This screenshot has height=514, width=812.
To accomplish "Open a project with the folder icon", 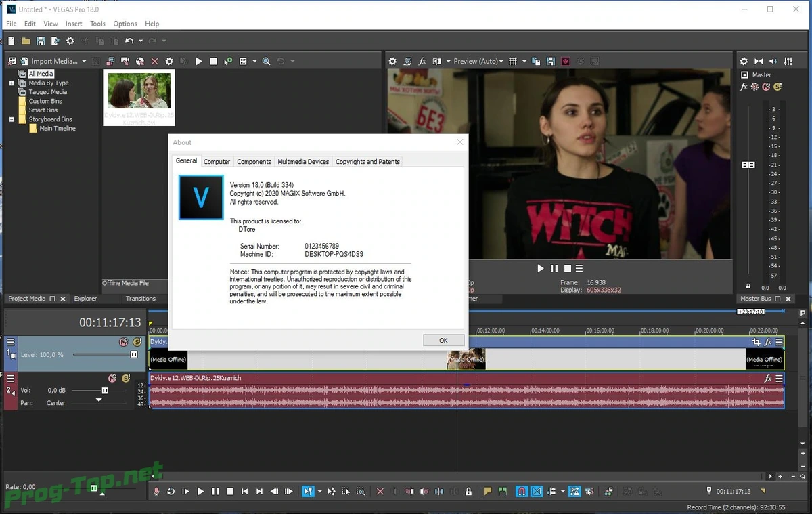I will tap(26, 41).
